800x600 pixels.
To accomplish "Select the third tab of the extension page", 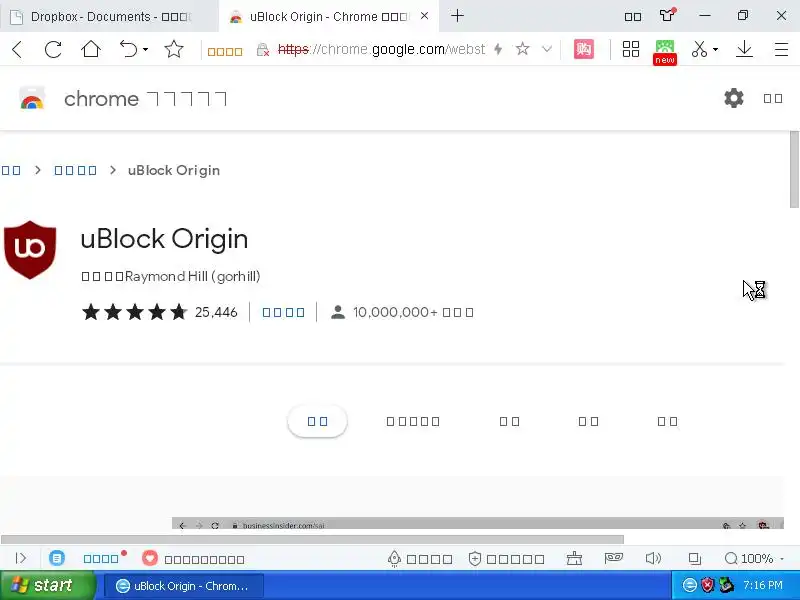I will [x=509, y=421].
